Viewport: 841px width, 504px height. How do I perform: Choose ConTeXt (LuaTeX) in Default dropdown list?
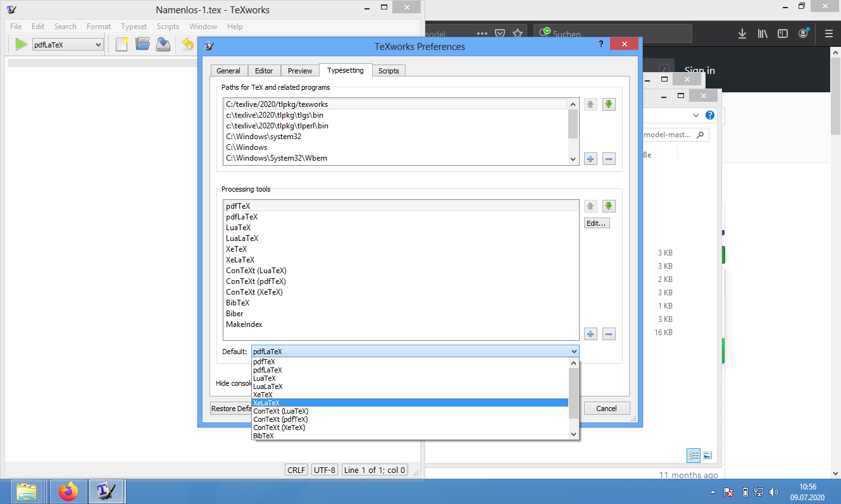(x=410, y=411)
